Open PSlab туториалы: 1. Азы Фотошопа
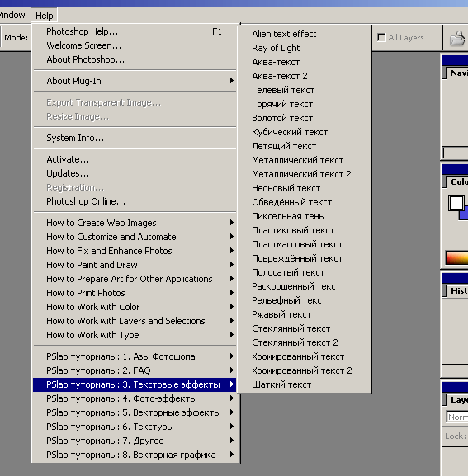 point(135,356)
